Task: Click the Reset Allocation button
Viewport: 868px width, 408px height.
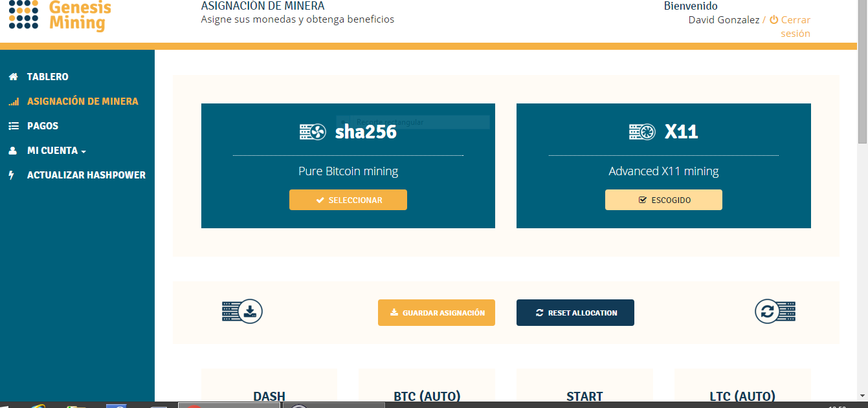Action: tap(575, 312)
